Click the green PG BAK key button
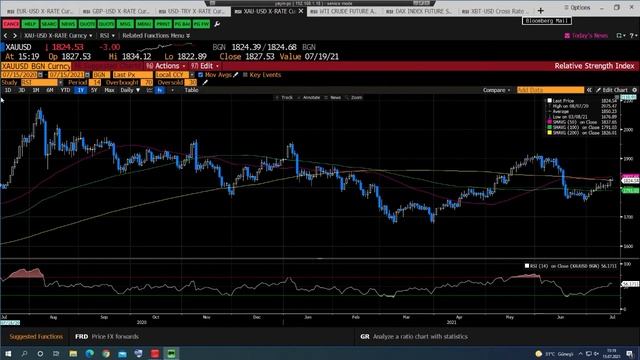Viewport: 640px width, 360px height. (x=182, y=24)
